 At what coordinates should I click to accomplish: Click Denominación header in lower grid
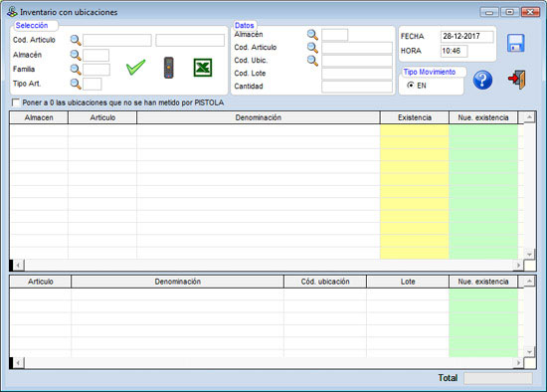(178, 282)
